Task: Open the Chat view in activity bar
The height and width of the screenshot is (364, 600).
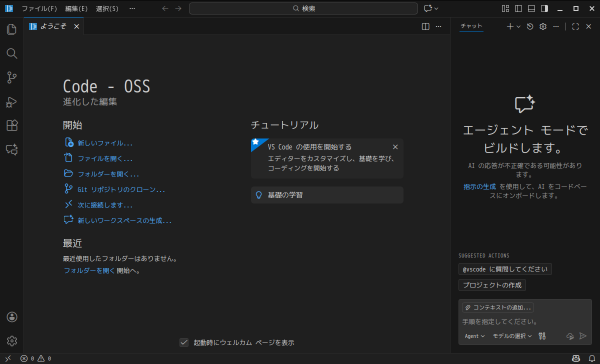Action: pyautogui.click(x=12, y=149)
